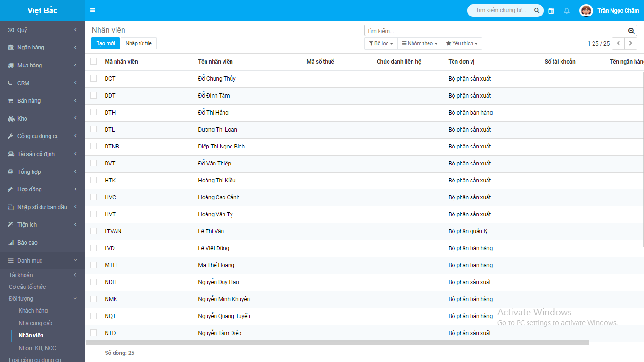Toggle the hamburger sidebar menu icon
Screen dimensions: 644x362
[92, 10]
